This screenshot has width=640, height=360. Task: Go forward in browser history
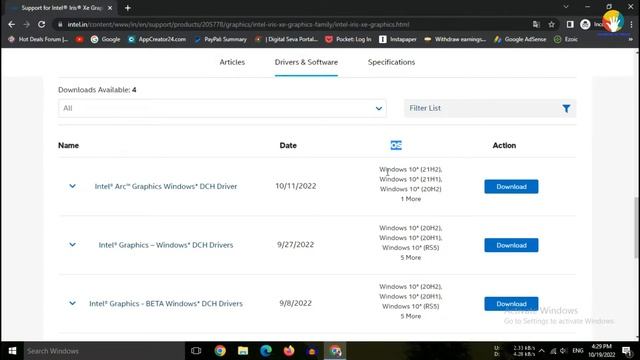pos(27,24)
